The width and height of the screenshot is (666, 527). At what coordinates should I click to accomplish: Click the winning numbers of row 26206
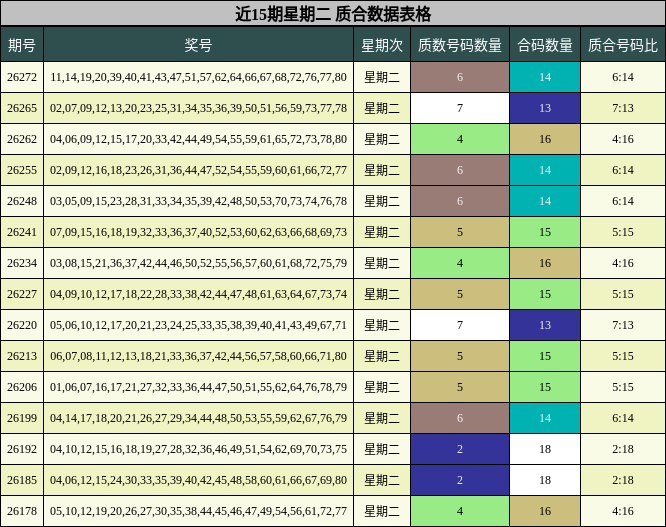[198, 387]
